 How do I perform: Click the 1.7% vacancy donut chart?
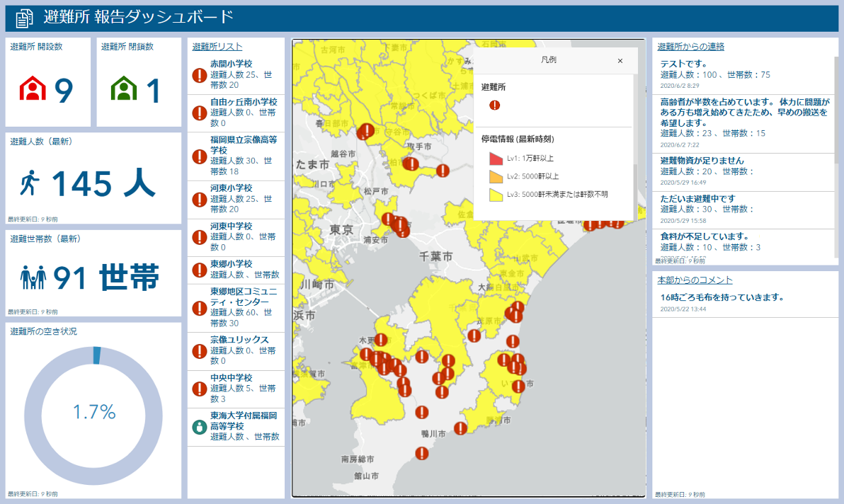pos(93,412)
